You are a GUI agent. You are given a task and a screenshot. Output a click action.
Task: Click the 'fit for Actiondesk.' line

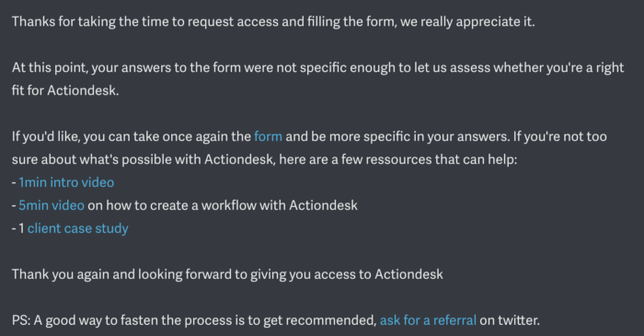65,90
